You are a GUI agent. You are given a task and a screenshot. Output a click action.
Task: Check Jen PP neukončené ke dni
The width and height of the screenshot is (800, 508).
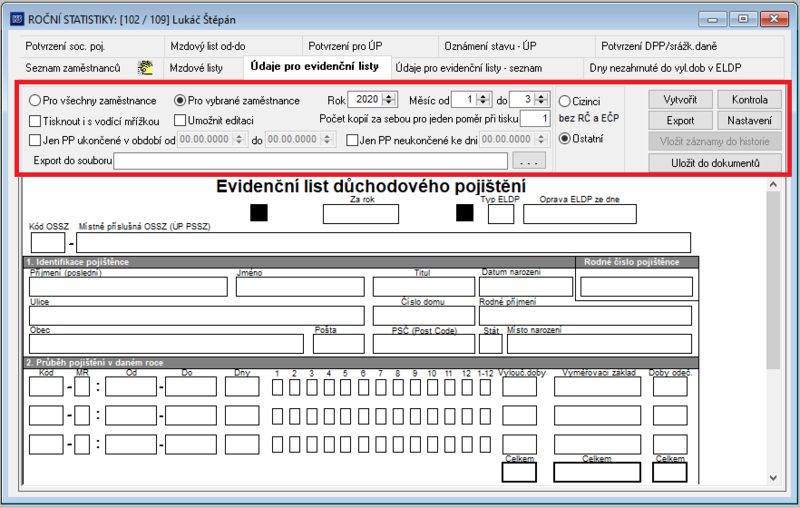pos(352,140)
